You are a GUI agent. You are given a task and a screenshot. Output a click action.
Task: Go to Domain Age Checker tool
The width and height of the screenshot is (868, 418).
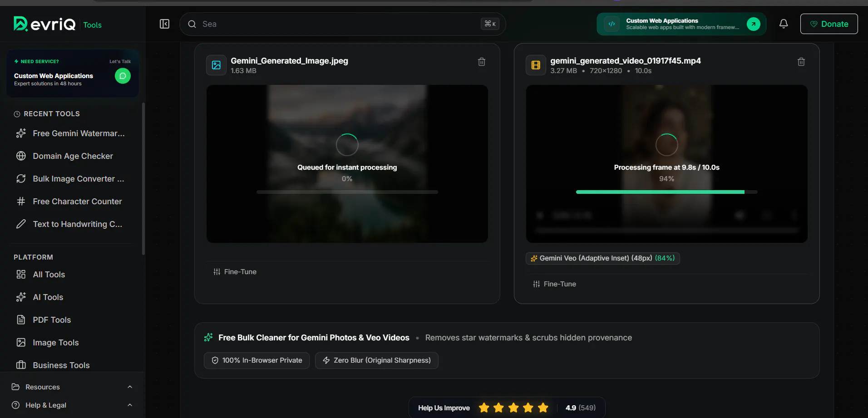pyautogui.click(x=73, y=156)
